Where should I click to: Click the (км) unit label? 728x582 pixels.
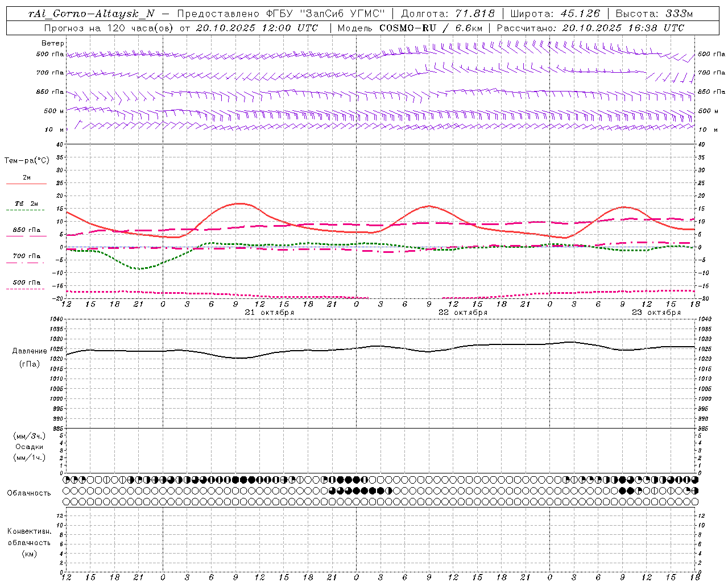(30, 554)
